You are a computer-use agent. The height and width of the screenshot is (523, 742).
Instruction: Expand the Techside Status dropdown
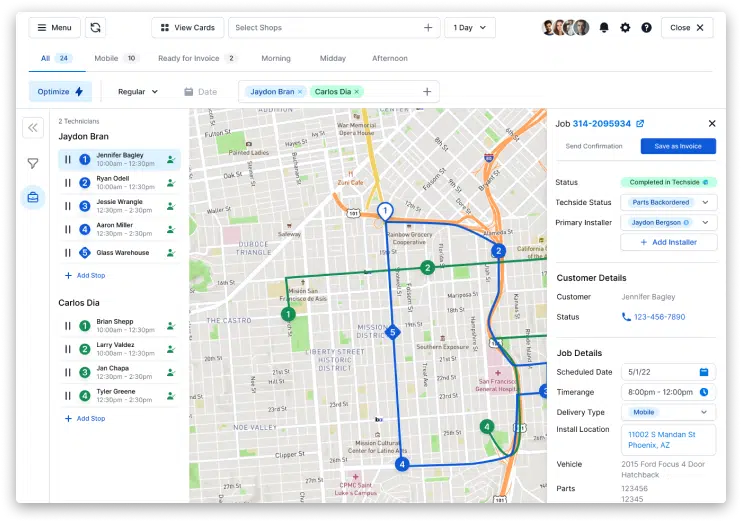[704, 203]
